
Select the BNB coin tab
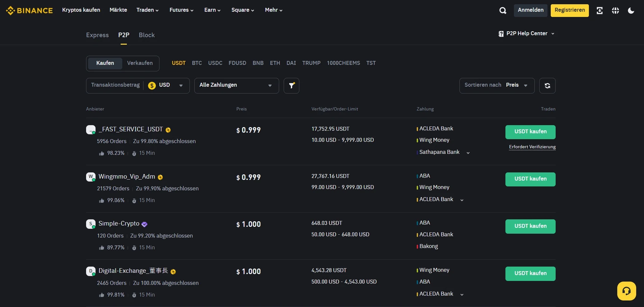258,63
